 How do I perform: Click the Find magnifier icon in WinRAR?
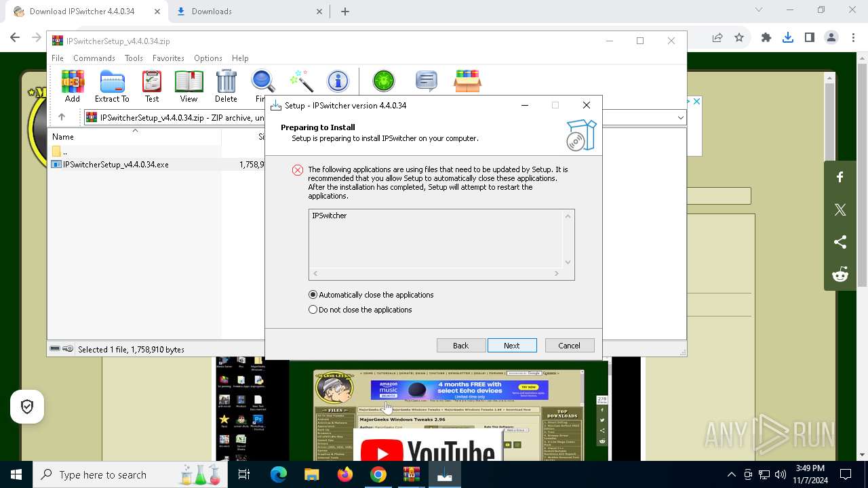pos(262,86)
